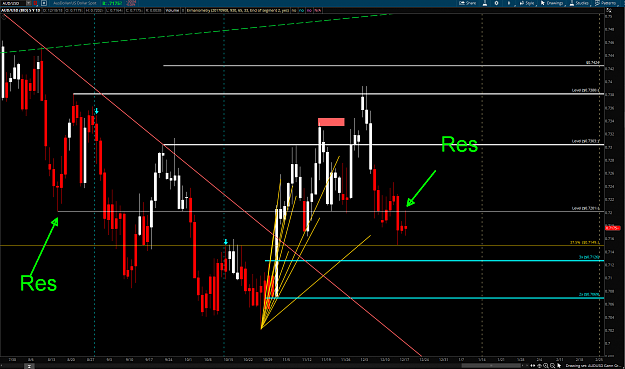Click the zoom in magnifier icon

pyautogui.click(x=546, y=365)
